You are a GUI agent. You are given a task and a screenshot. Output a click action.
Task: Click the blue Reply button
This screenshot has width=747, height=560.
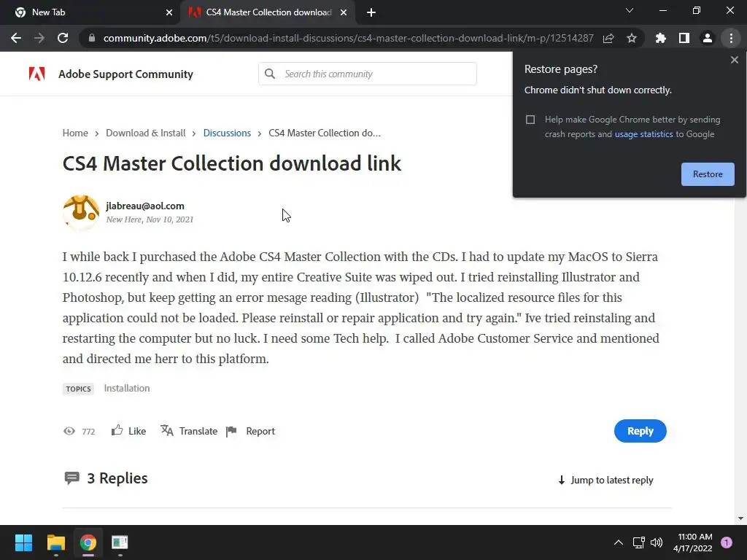(x=640, y=431)
